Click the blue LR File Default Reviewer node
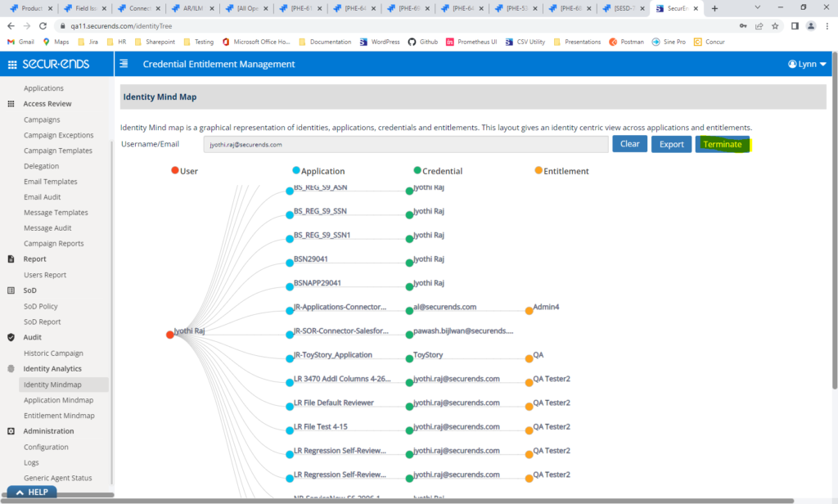This screenshot has height=504, width=838. click(x=290, y=407)
